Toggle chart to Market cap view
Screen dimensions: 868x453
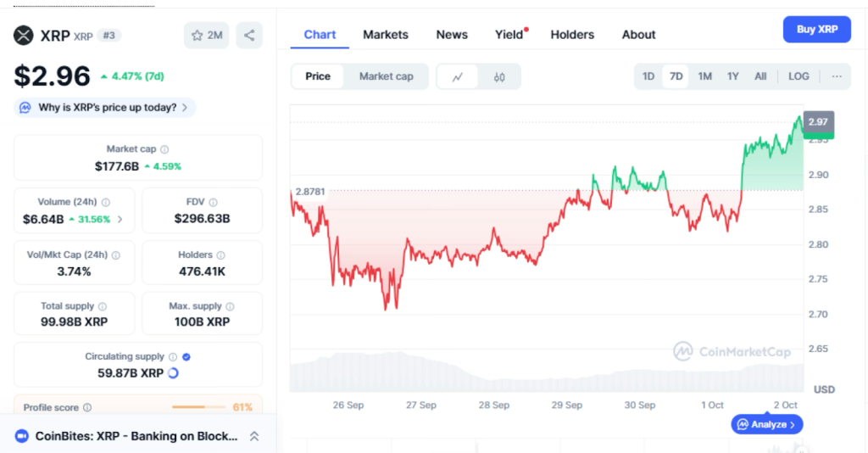pos(386,76)
